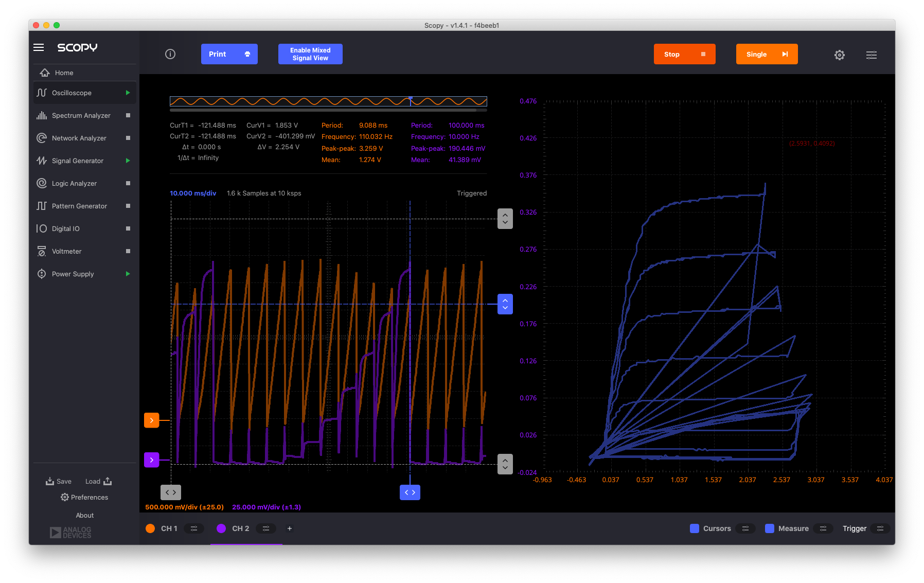Load a saved configuration
The image size is (924, 583).
pos(98,481)
